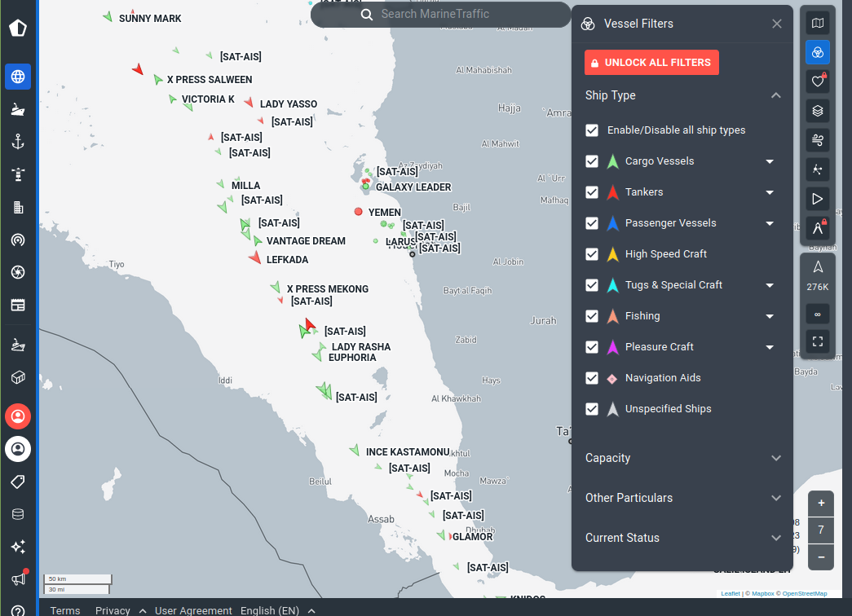Screen dimensions: 852x616
Task: Toggle Enable/Disable all ship types checkbox
Action: click(x=592, y=130)
